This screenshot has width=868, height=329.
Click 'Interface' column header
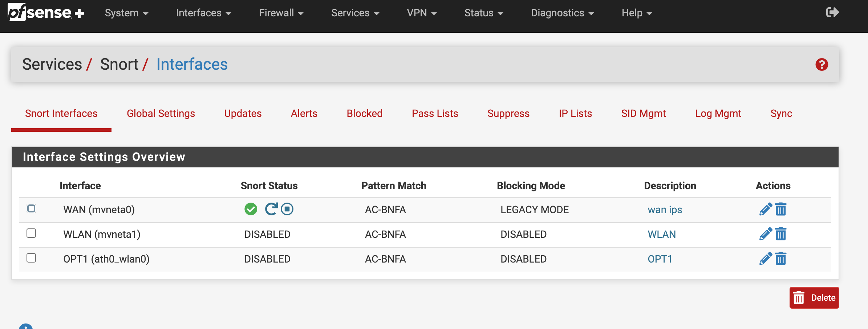[x=80, y=186]
